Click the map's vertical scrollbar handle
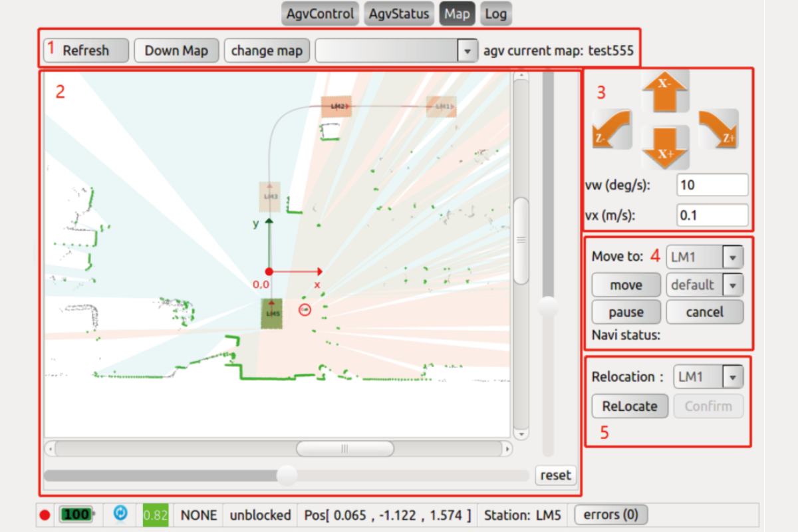The height and width of the screenshot is (532, 798). [521, 239]
